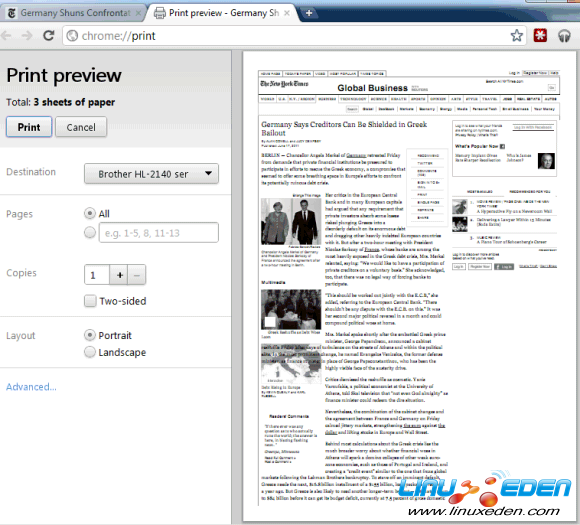Click the browser forward arrow
The width and height of the screenshot is (580, 525).
(27, 36)
